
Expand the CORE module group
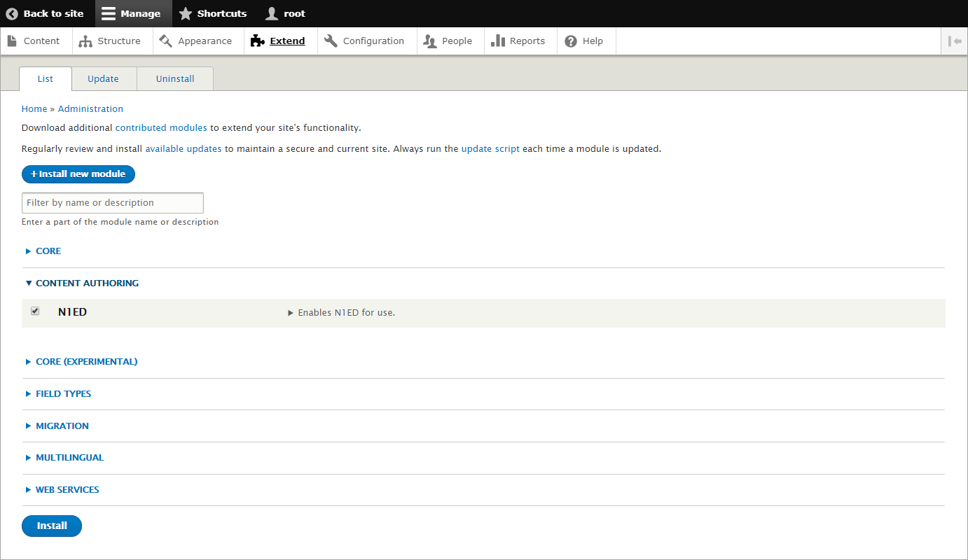[x=48, y=251]
